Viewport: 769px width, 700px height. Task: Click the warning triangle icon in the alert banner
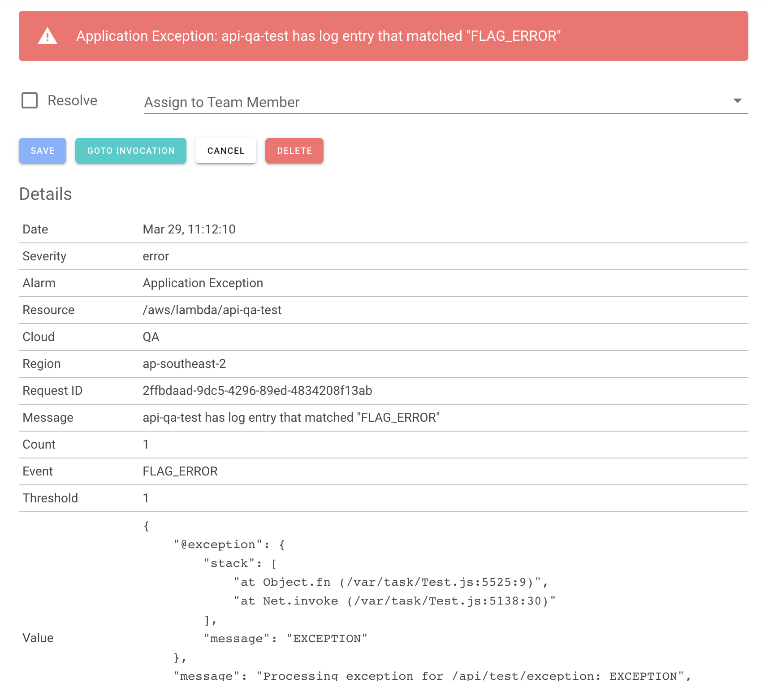point(48,36)
